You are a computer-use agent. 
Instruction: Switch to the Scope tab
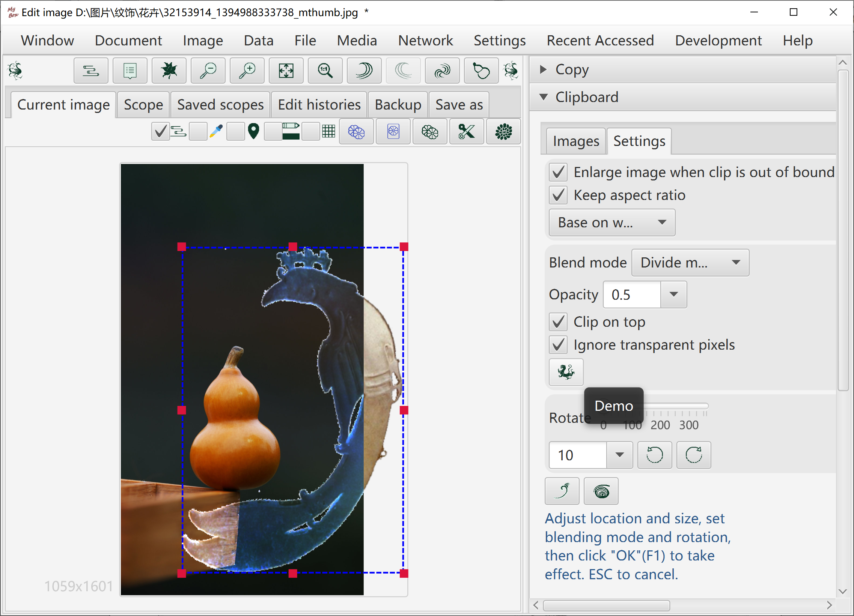143,105
